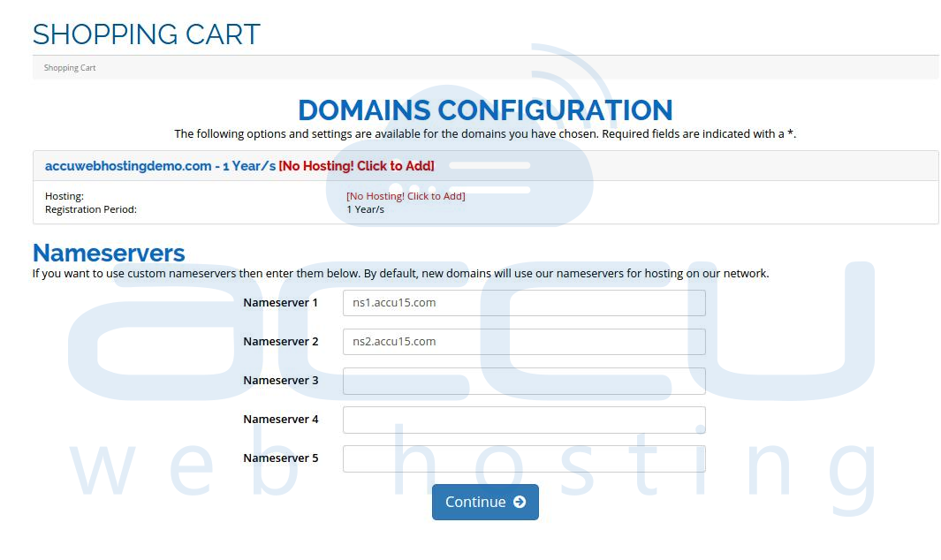Click accuwebhostingdemo.com domain title

(x=128, y=166)
